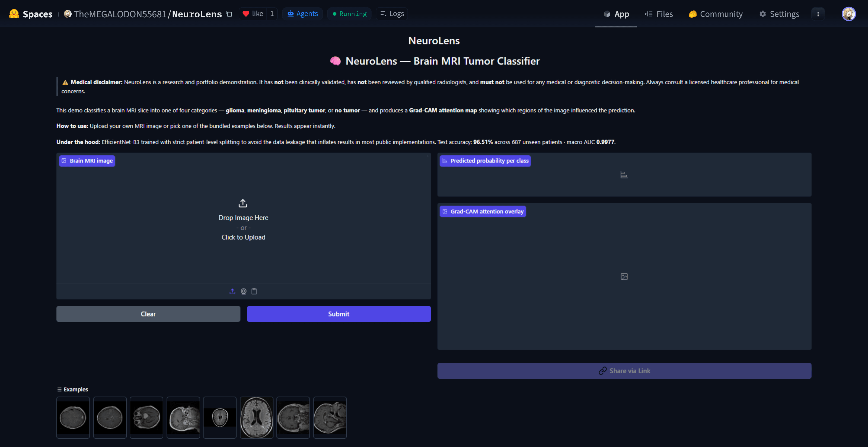The image size is (868, 447).
Task: Submit the MRI image for classification
Action: tap(339, 314)
